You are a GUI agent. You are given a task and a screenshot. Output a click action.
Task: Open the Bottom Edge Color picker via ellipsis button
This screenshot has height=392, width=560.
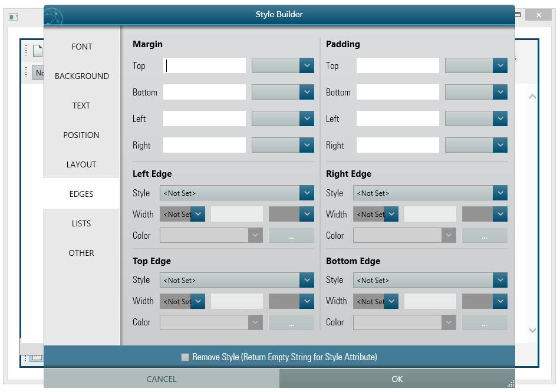tap(485, 322)
